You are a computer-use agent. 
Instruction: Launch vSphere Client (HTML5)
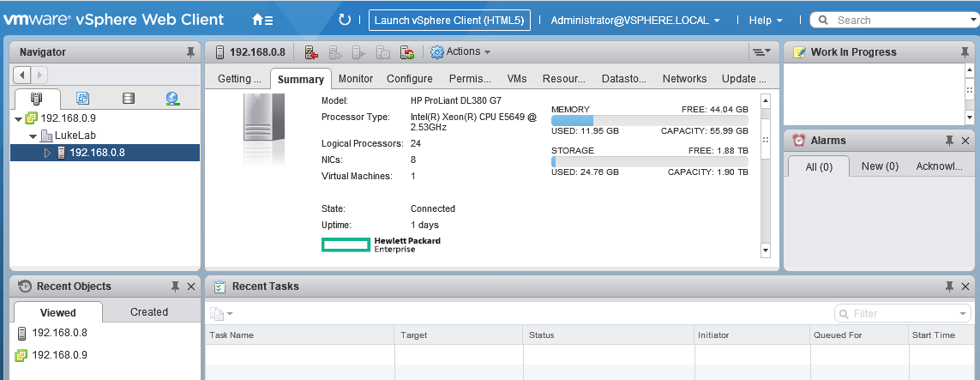pyautogui.click(x=449, y=20)
